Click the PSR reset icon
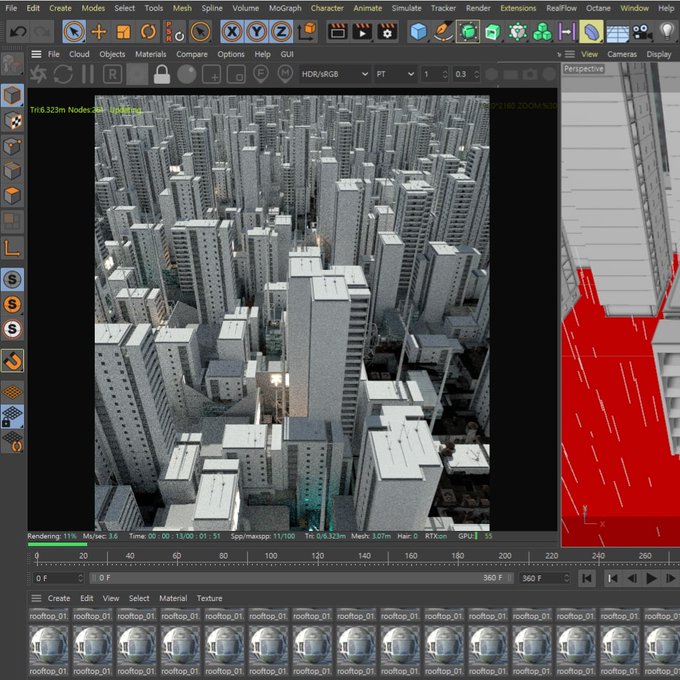This screenshot has width=680, height=680. pyautogui.click(x=175, y=32)
